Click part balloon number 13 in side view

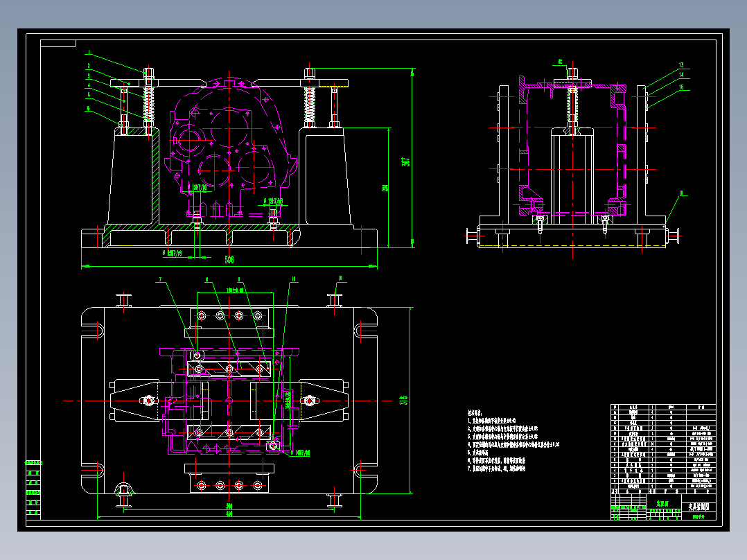[681, 65]
